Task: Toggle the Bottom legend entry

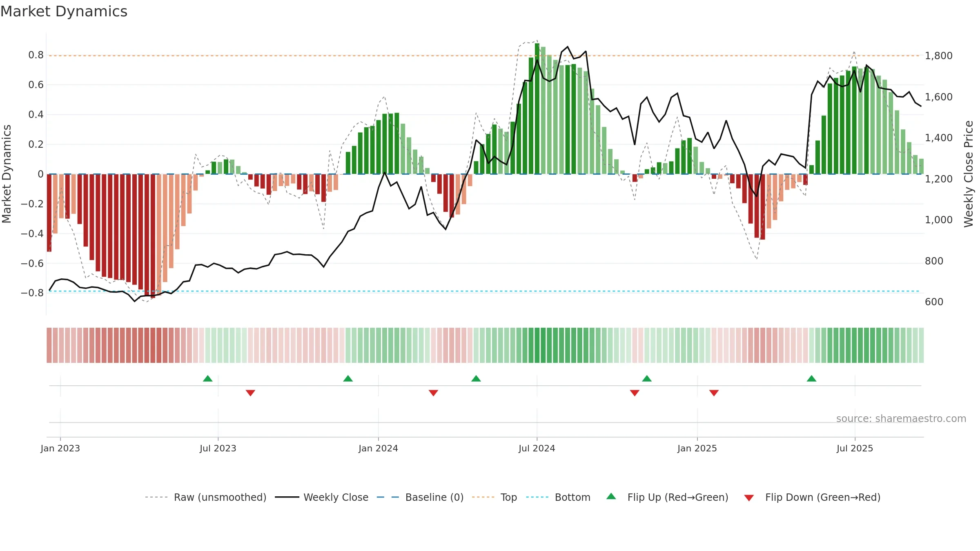Action: [x=558, y=497]
